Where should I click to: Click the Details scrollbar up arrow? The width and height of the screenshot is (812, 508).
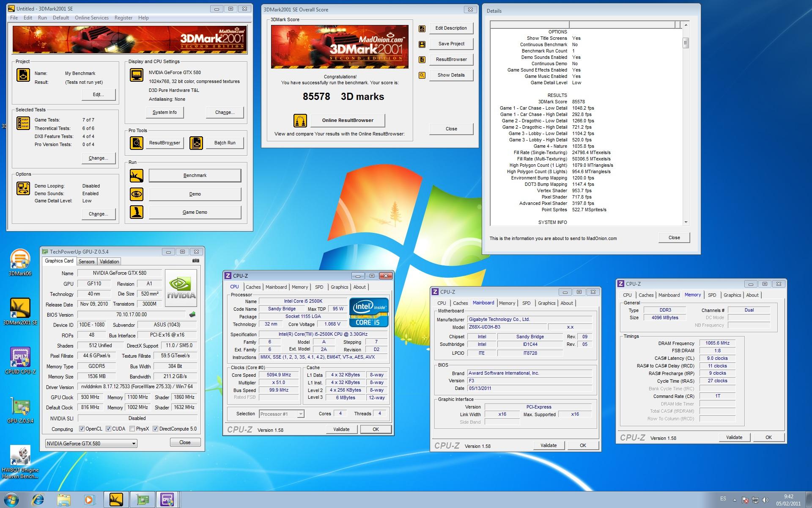coord(686,25)
